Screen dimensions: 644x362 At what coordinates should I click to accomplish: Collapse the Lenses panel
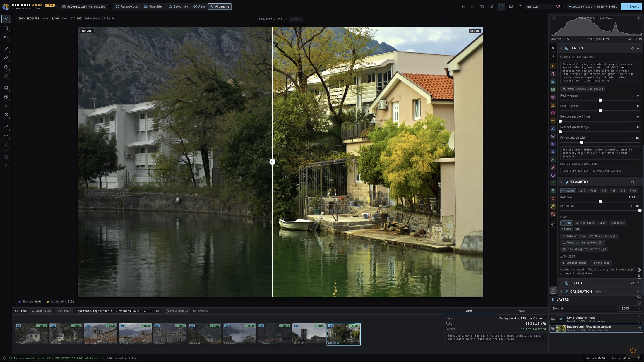click(638, 48)
